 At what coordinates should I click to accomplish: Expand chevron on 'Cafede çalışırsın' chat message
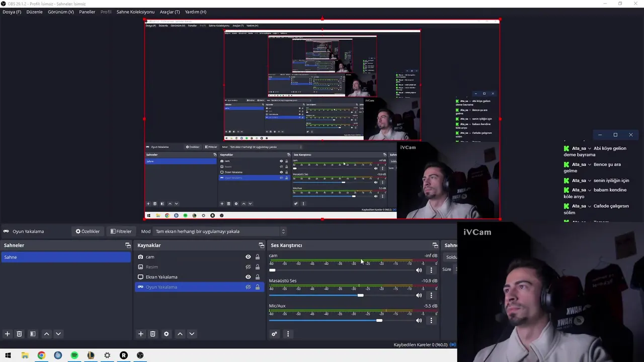coord(589,206)
